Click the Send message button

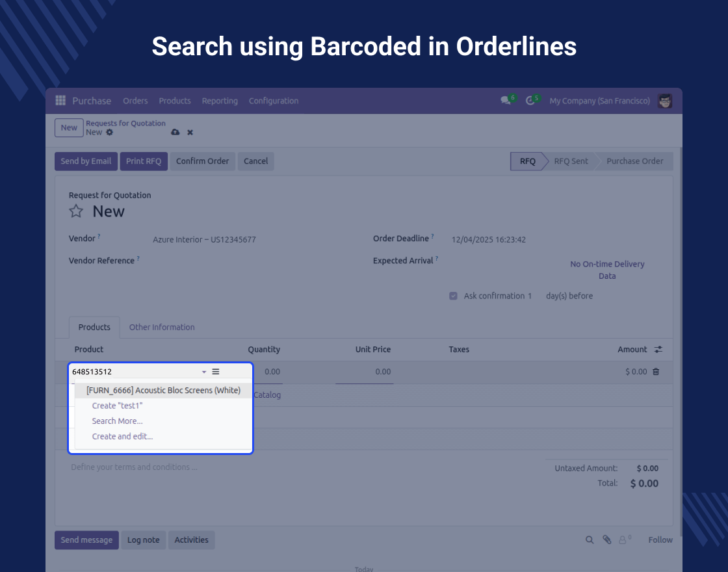pos(86,540)
